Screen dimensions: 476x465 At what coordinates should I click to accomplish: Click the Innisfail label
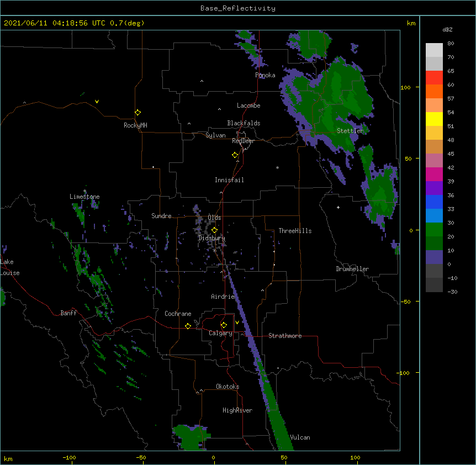tap(229, 180)
